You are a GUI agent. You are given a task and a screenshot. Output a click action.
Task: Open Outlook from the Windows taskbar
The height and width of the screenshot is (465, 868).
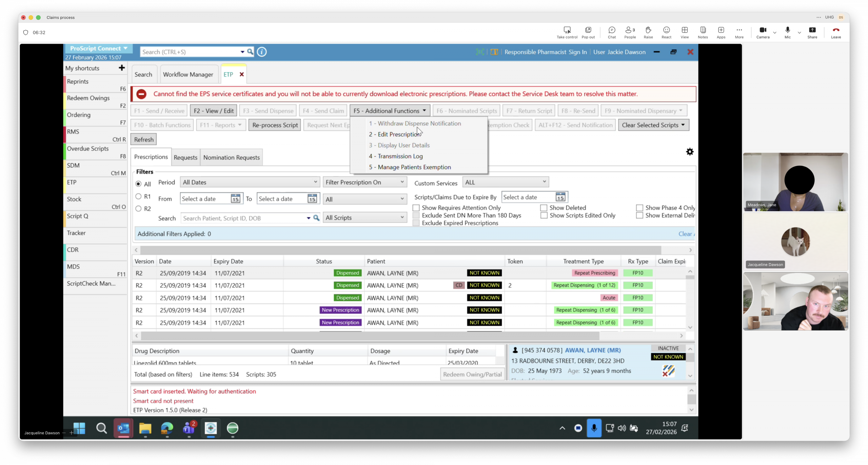[x=123, y=428]
